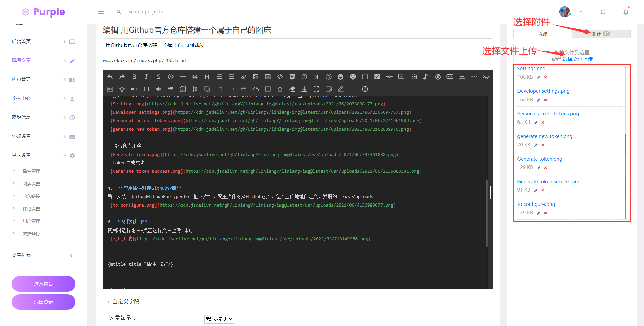Screen dimensions: 644x326
Task: Click the redo arrow in editor toolbar
Action: tap(122, 77)
